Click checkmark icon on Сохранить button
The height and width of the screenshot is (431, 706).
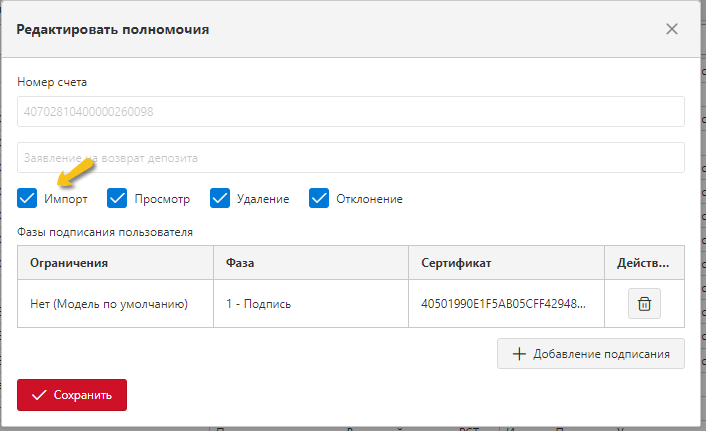click(39, 395)
